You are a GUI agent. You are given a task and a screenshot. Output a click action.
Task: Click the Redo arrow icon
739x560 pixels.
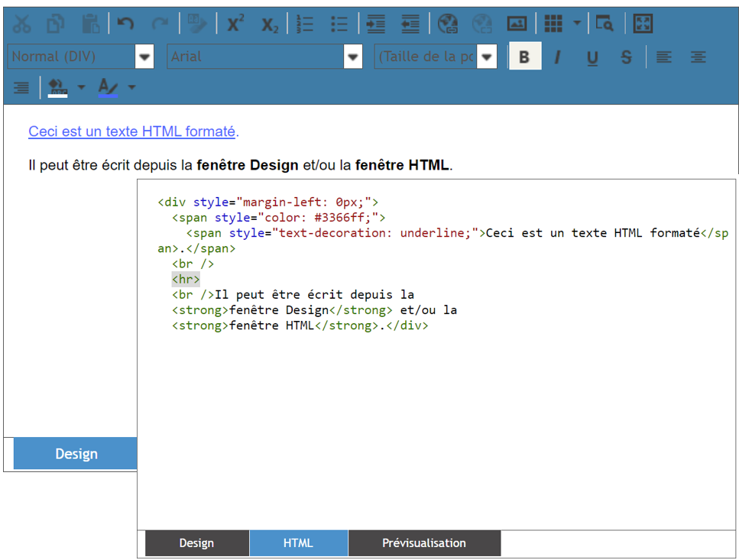click(160, 24)
